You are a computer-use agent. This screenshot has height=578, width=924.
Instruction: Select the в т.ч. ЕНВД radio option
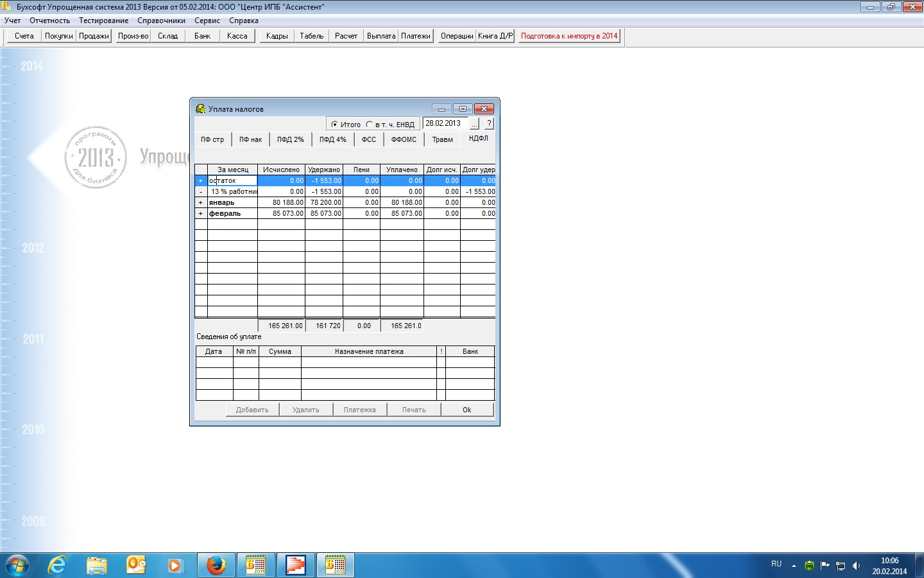tap(369, 125)
